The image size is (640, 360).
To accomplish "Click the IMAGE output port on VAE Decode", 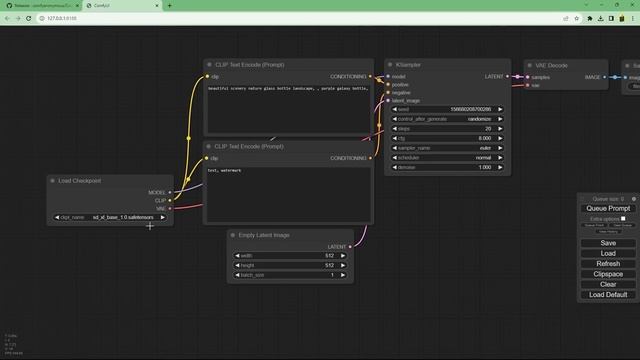I will pos(605,77).
